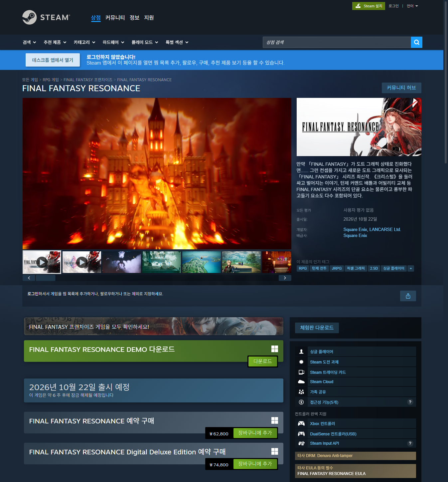448x482 pixels.
Task: Open help for 접근성 기능 question mark
Action: point(410,402)
